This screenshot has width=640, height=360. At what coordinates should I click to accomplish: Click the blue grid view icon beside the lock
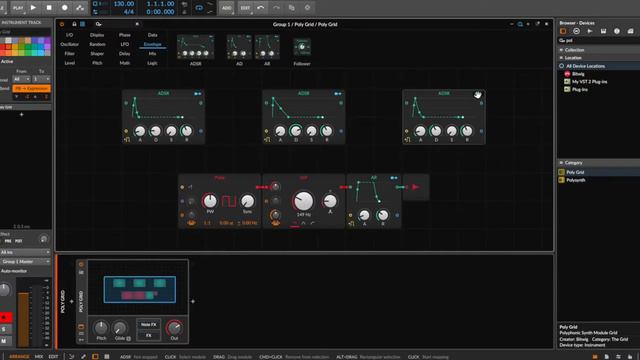click(82, 24)
